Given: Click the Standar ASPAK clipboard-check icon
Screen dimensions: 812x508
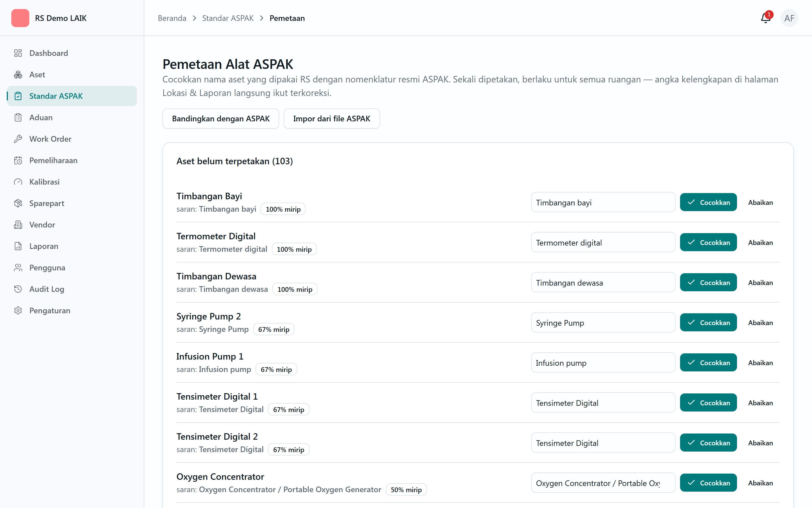Looking at the screenshot, I should pos(18,96).
